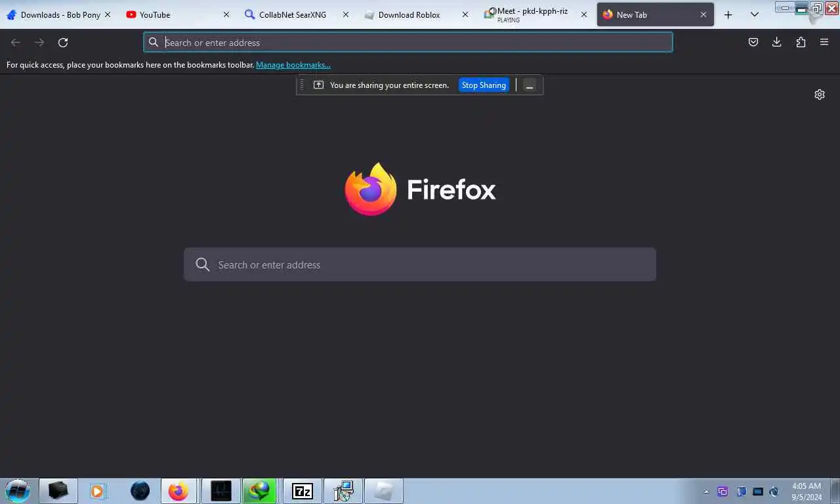This screenshot has width=840, height=504.
Task: Open the network monitor tray icon
Action: tap(758, 492)
